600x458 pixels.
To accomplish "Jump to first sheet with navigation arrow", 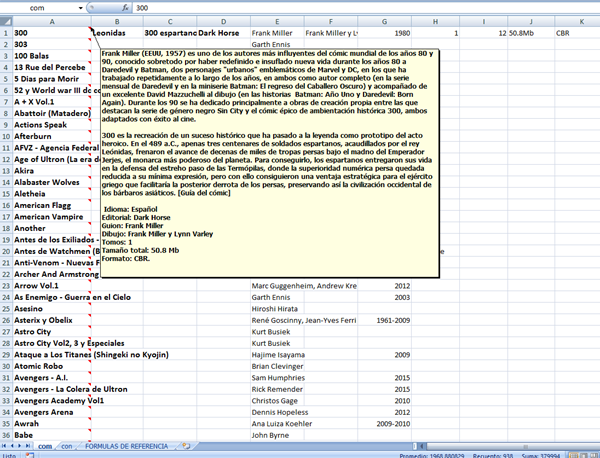I will click(x=5, y=445).
